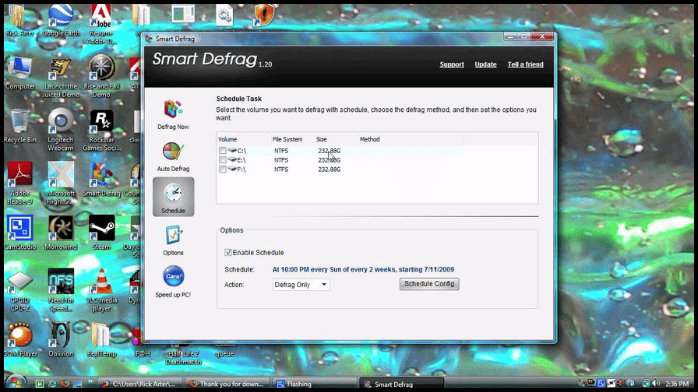The width and height of the screenshot is (698, 392).
Task: Select the Need for Speed desktop icon
Action: click(61, 291)
